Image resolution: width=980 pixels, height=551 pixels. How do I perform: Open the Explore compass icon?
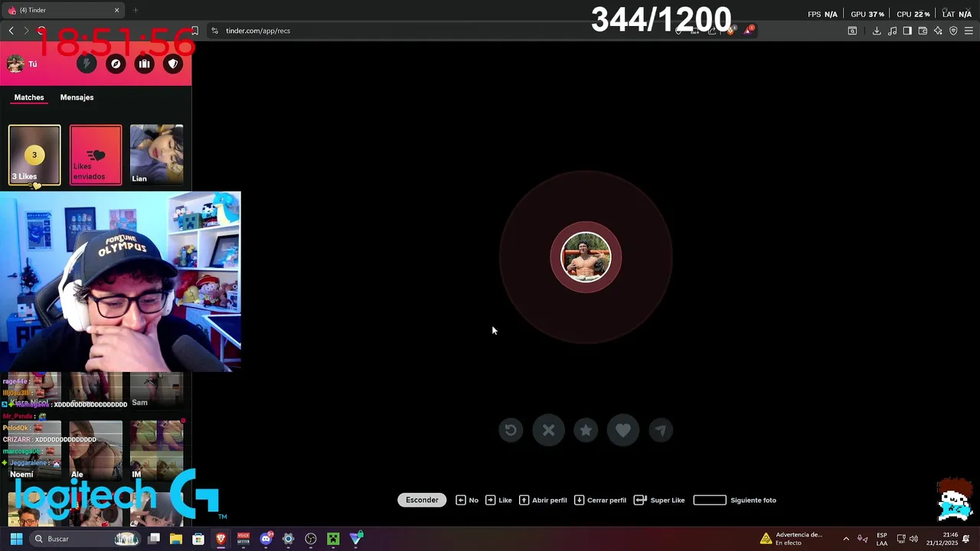click(116, 64)
